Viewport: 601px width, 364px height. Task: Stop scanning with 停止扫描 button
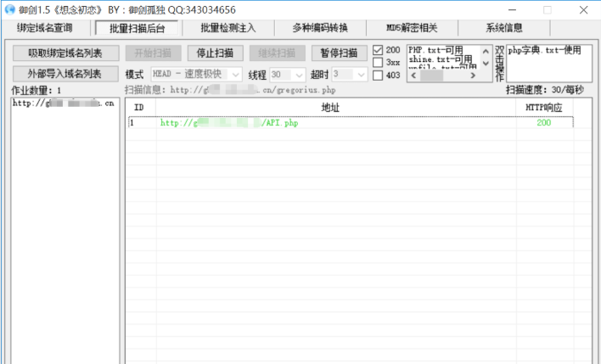point(215,53)
